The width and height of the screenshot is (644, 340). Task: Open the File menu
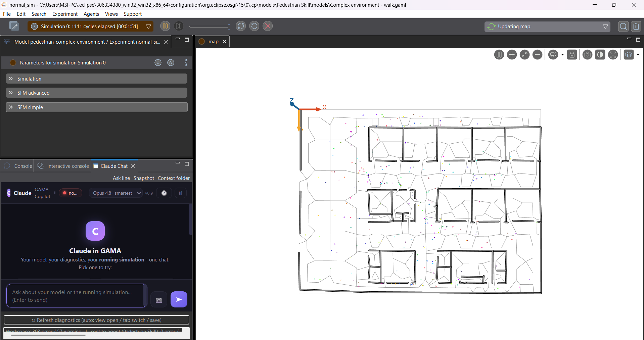coord(7,14)
